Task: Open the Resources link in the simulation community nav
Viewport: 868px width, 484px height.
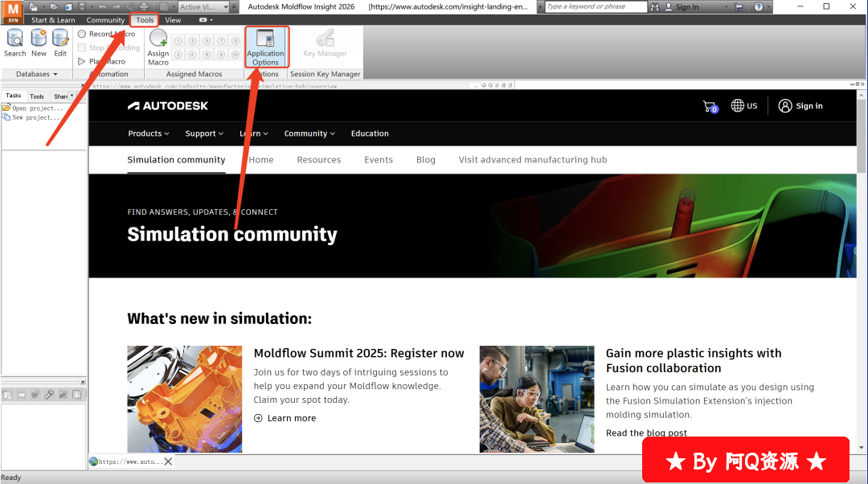Action: point(319,160)
